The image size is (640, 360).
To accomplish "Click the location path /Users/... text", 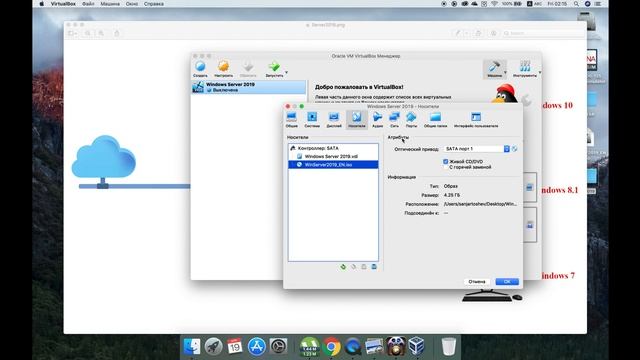I will [x=480, y=204].
